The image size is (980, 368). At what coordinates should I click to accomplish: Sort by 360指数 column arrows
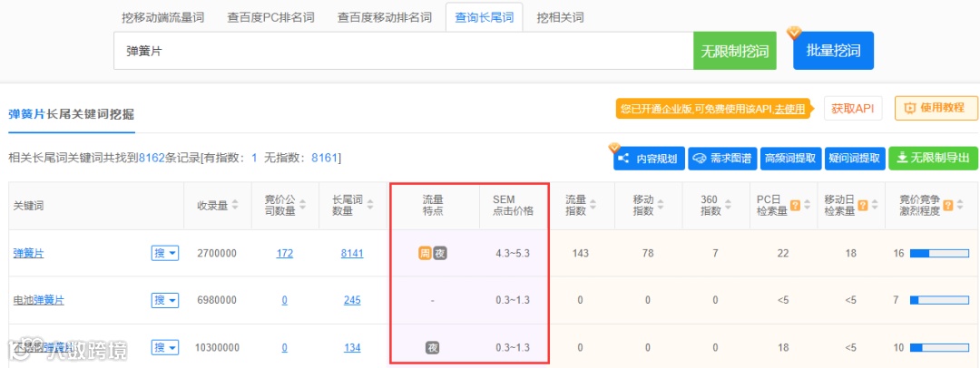(x=727, y=206)
